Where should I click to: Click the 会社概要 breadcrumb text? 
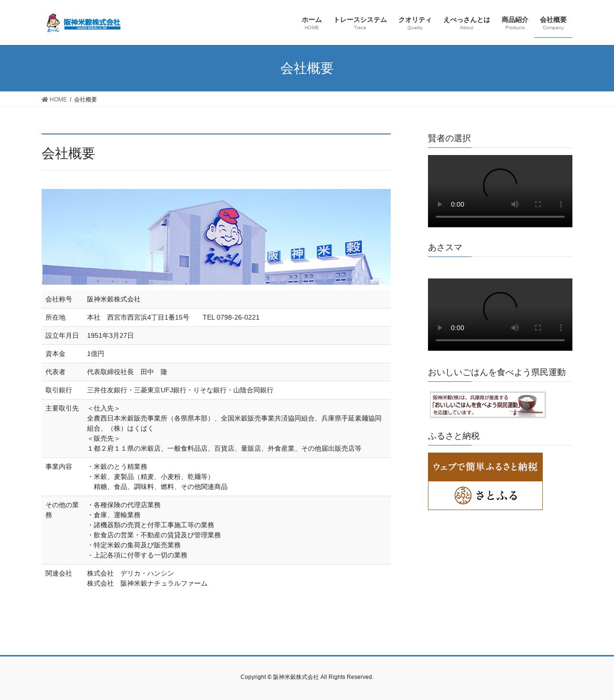coord(86,100)
